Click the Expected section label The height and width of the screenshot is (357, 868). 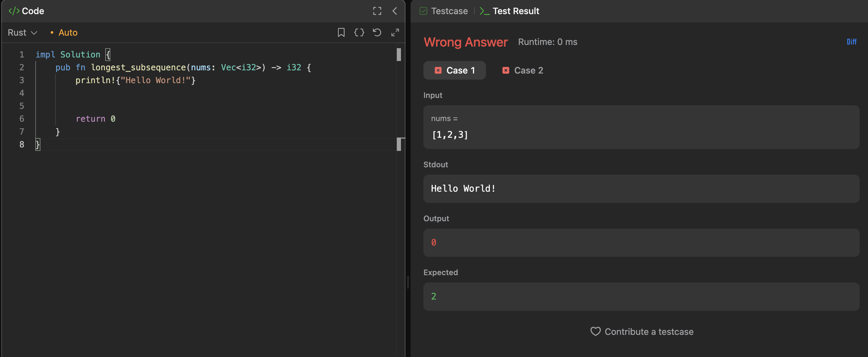[x=440, y=272]
